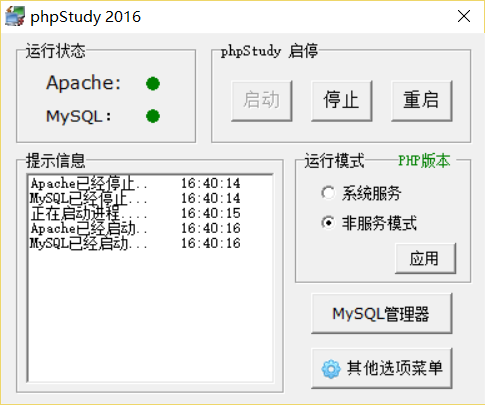Click log line Apache已经停止 16:40:14
This screenshot has height=405, width=485.
[x=135, y=183]
